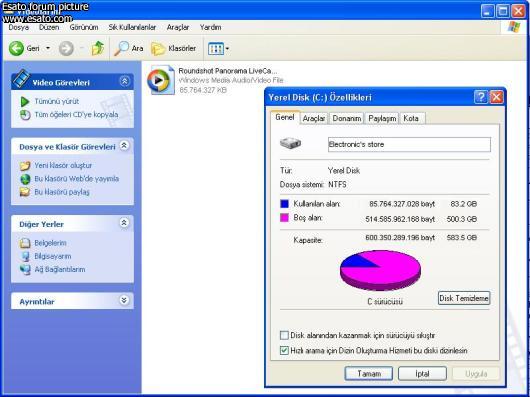This screenshot has width=530, height=397.
Task: Click the new folder icon in tasks
Action: (x=25, y=166)
